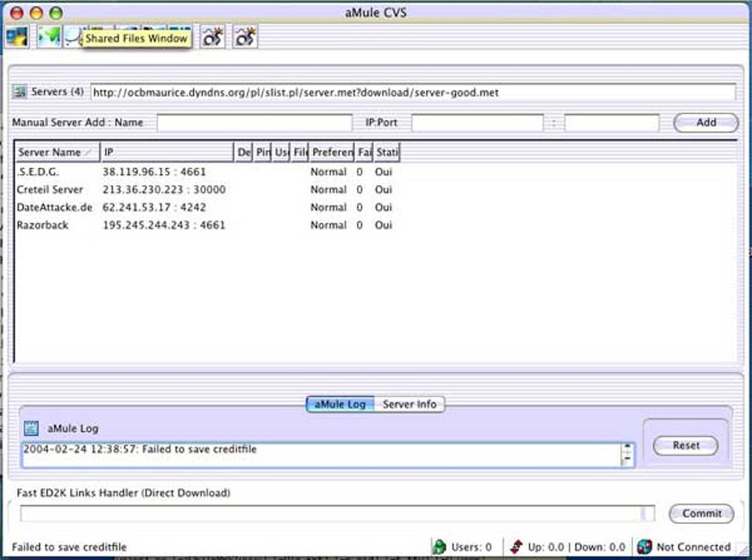Image resolution: width=752 pixels, height=560 pixels.
Task: Click IP 38.119.96.15 : 4661
Action: pos(154,172)
